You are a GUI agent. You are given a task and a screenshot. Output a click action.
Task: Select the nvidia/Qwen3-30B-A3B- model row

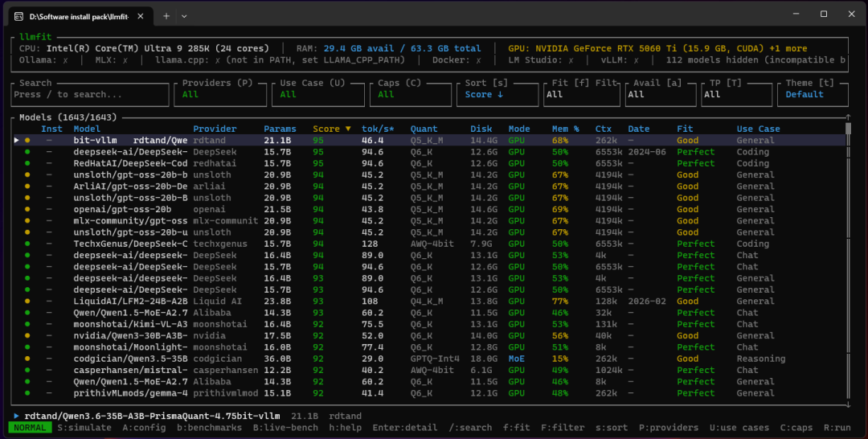[429, 335]
